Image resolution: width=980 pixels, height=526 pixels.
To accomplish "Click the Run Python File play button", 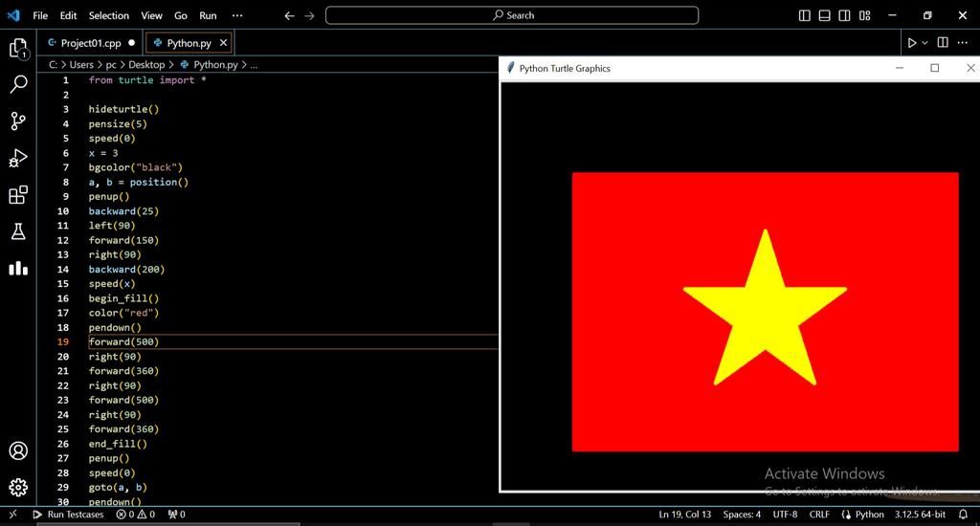I will (x=912, y=43).
